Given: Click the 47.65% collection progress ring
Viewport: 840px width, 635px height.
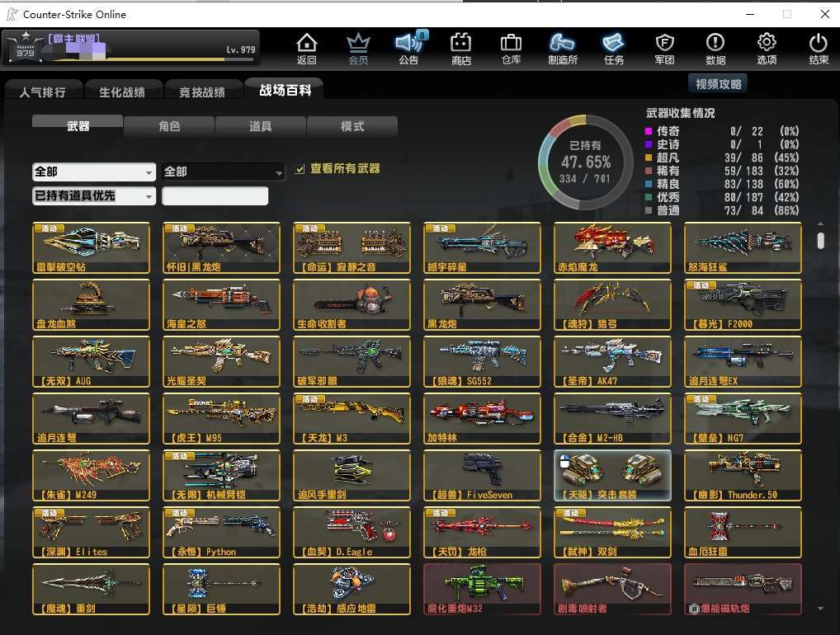Looking at the screenshot, I should 586,162.
